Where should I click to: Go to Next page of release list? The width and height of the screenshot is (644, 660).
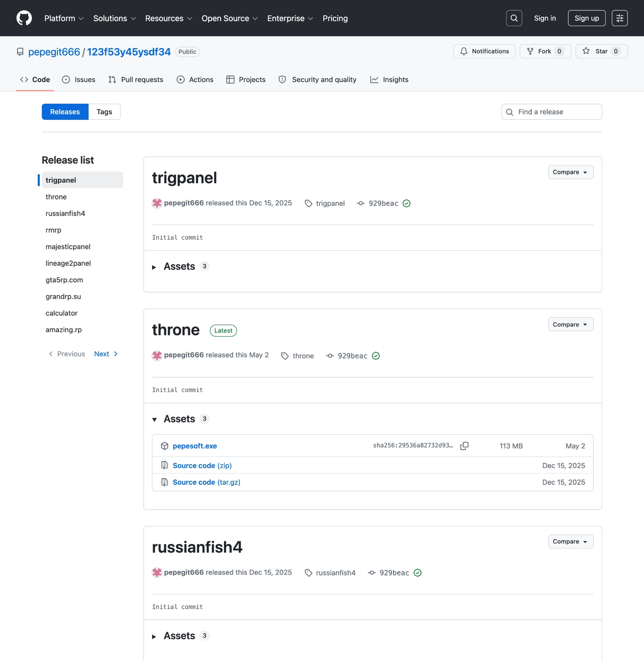click(106, 354)
